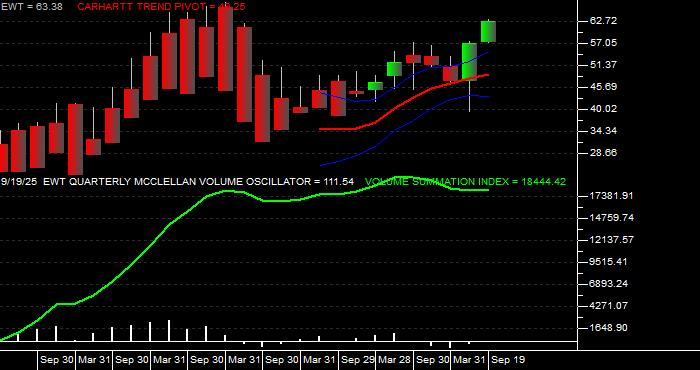Click the 57.05 price axis value

point(603,43)
